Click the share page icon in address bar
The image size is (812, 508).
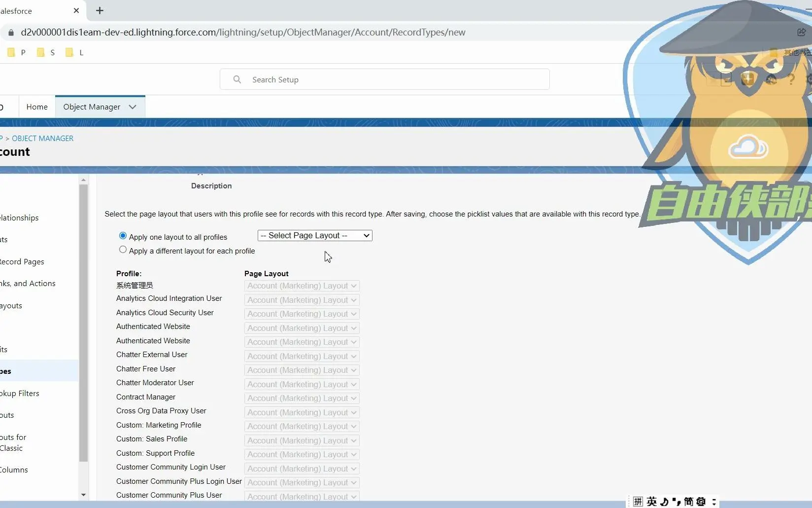tap(802, 32)
